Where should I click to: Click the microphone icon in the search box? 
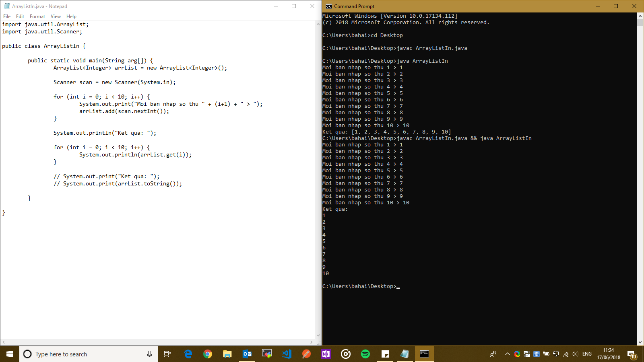pyautogui.click(x=149, y=354)
